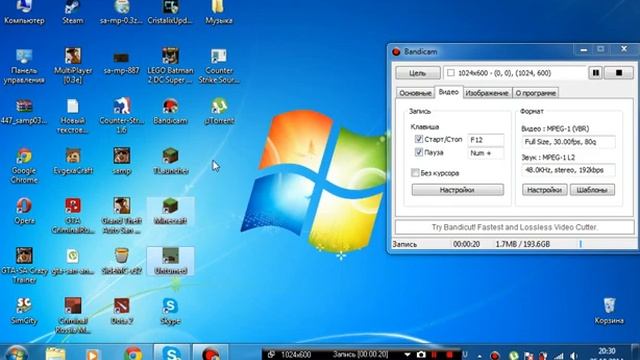This screenshot has width=640, height=360.
Task: Open the Windows Start menu
Action: click(x=17, y=353)
